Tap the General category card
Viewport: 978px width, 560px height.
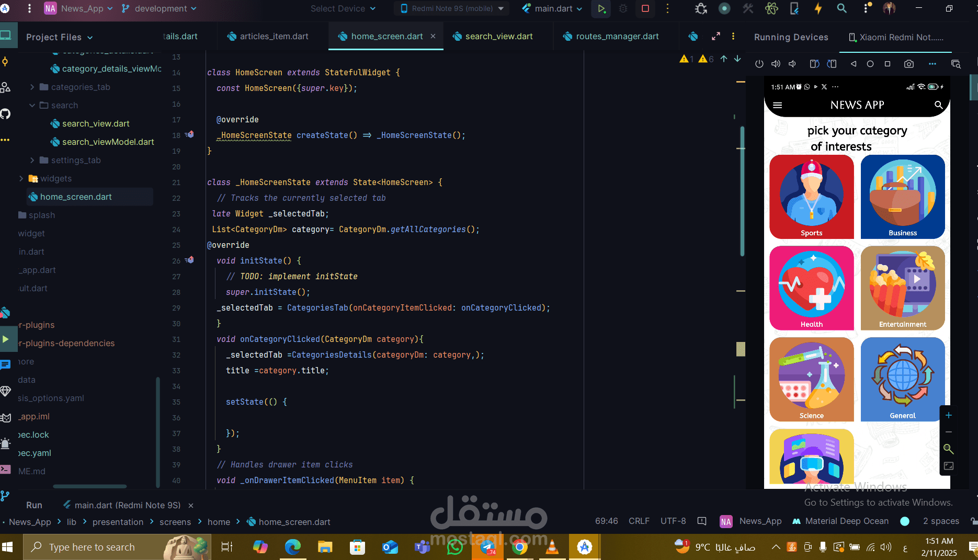[x=903, y=379]
